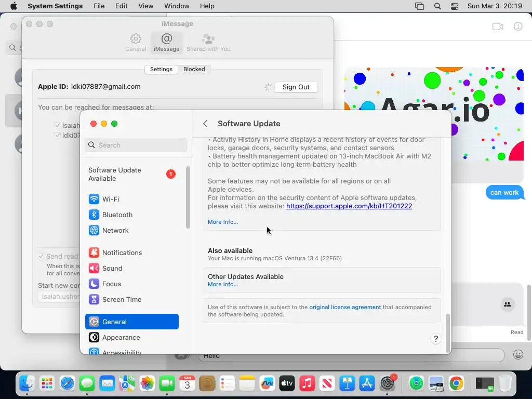Open Shared with You preferences tab
The image size is (532, 399).
[208, 43]
